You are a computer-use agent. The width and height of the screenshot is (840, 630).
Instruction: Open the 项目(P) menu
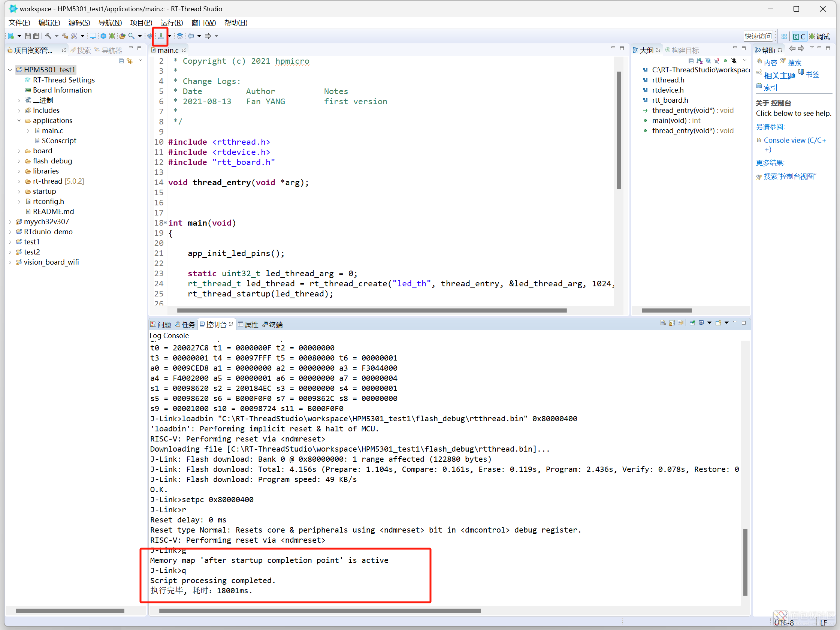click(141, 22)
